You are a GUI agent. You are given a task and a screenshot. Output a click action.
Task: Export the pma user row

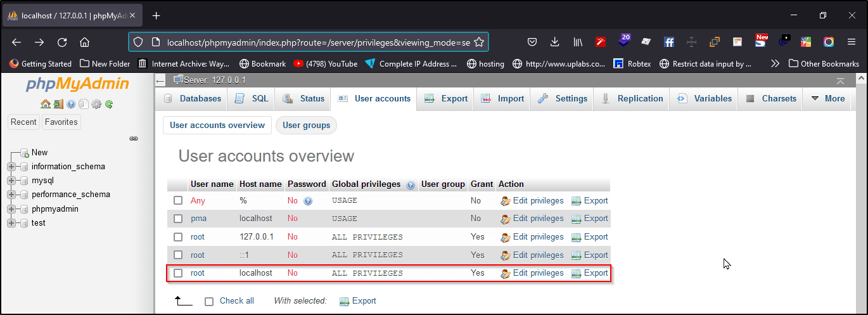pyautogui.click(x=589, y=219)
